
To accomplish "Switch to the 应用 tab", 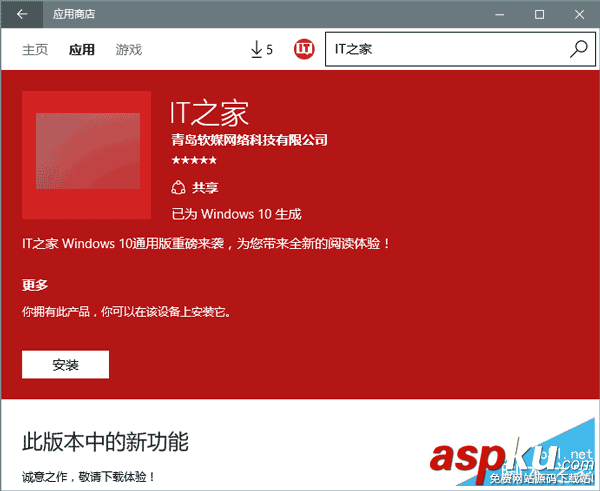I will pyautogui.click(x=82, y=50).
